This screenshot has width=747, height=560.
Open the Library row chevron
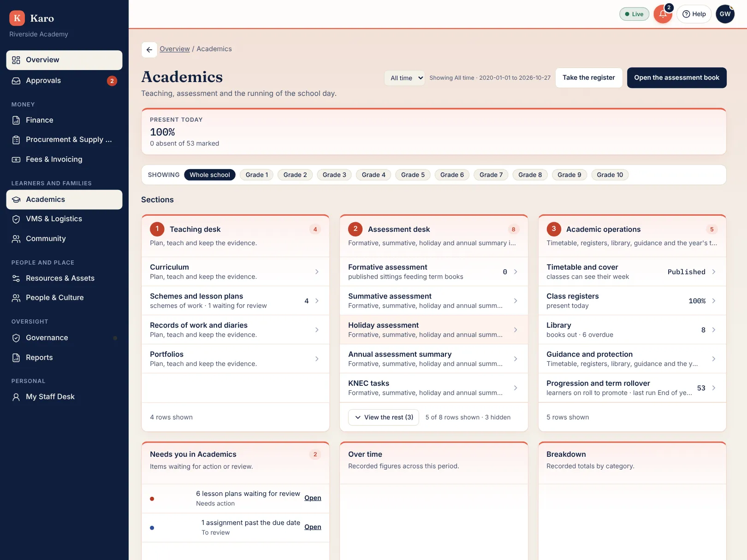(714, 330)
